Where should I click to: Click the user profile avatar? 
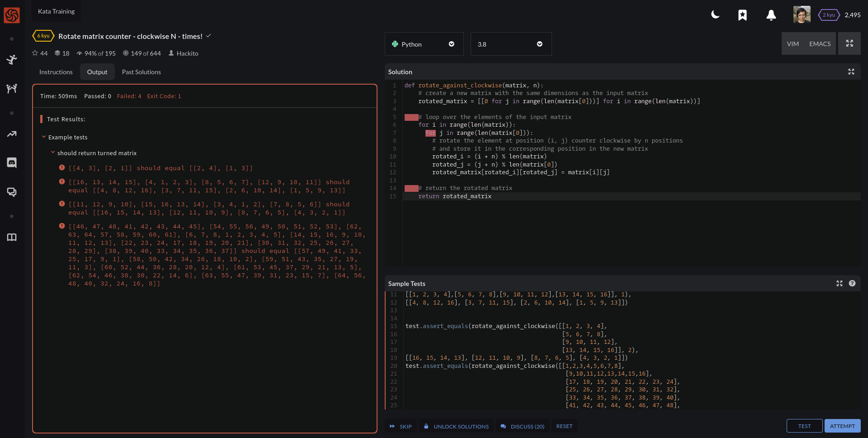coord(802,15)
